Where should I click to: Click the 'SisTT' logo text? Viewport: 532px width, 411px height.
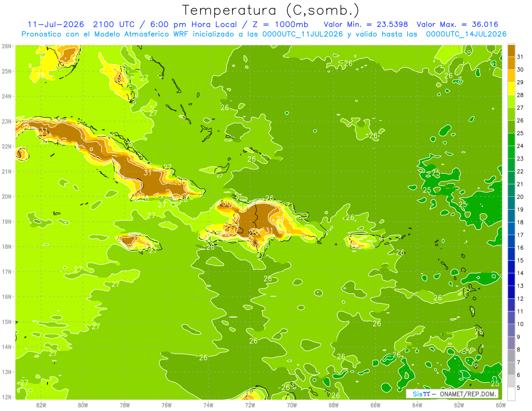pyautogui.click(x=421, y=394)
